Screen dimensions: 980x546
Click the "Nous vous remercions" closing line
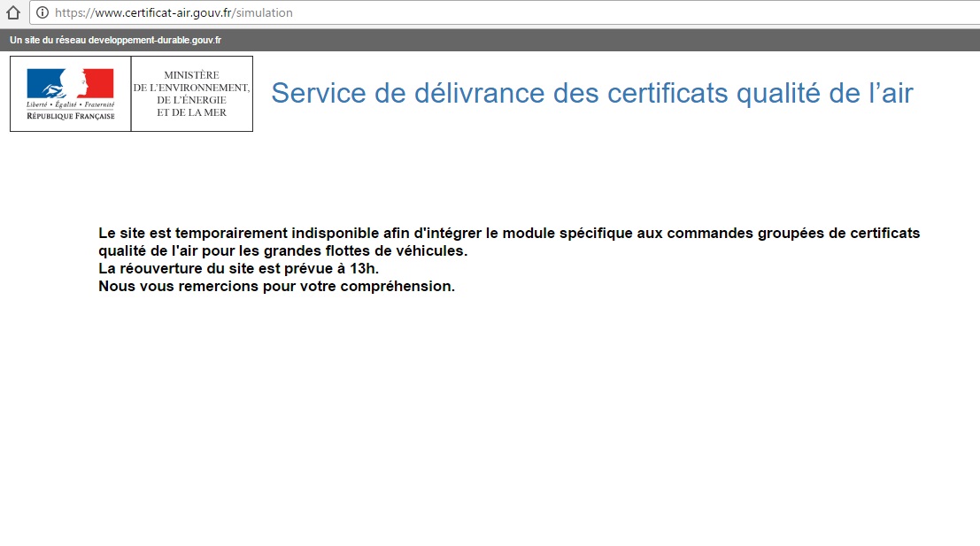pyautogui.click(x=276, y=286)
